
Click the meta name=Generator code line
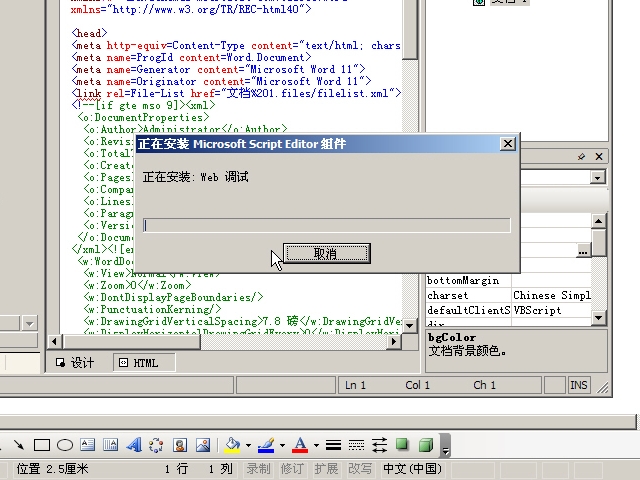pyautogui.click(x=218, y=69)
